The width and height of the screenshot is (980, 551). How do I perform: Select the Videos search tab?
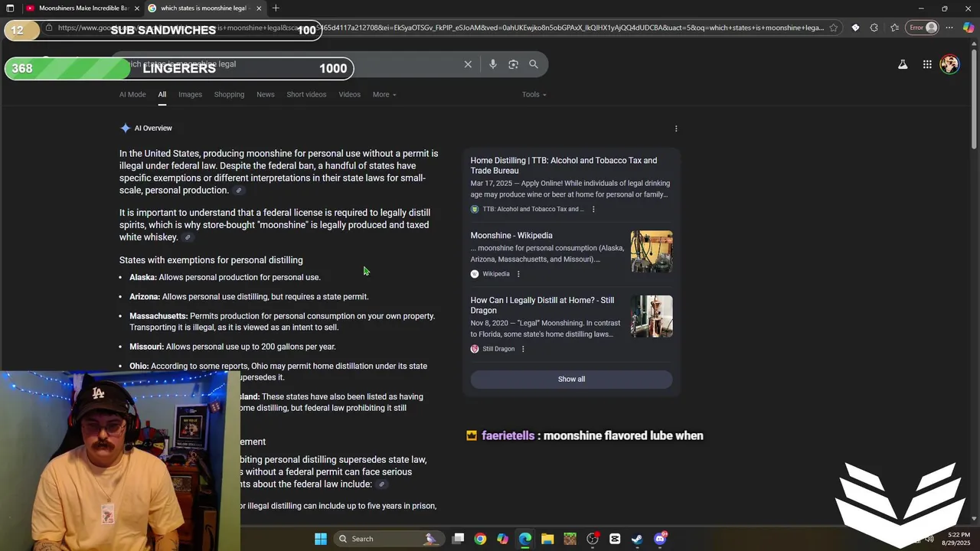(x=349, y=95)
